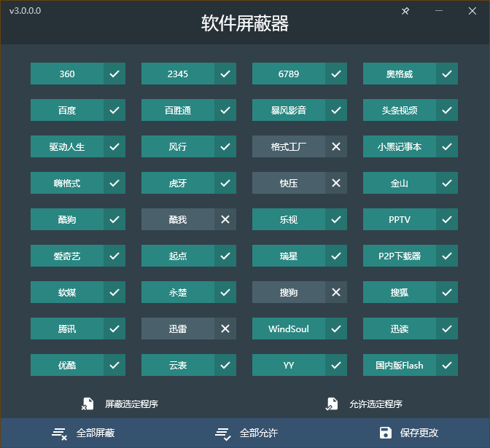Click the X mark beside 迅雷

pos(225,329)
